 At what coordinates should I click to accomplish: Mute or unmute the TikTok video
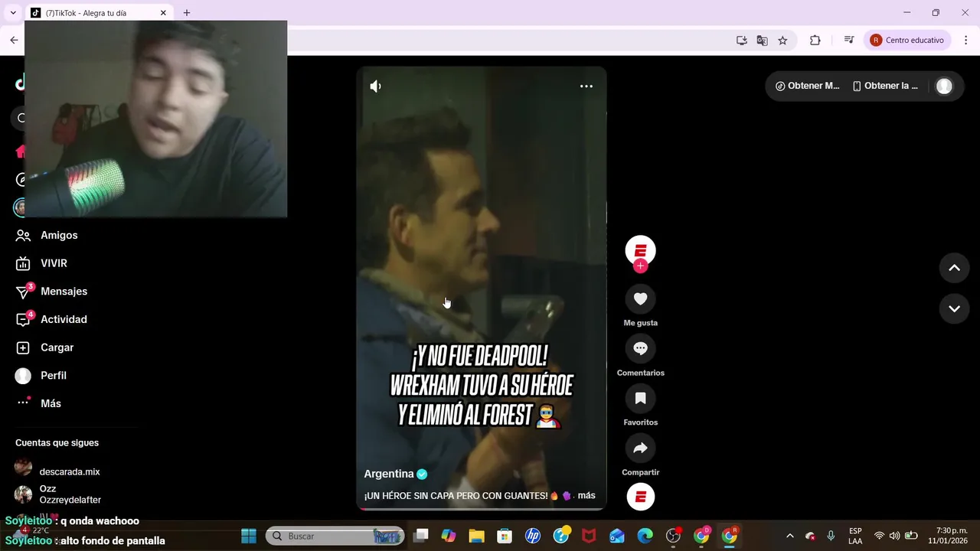tap(375, 86)
